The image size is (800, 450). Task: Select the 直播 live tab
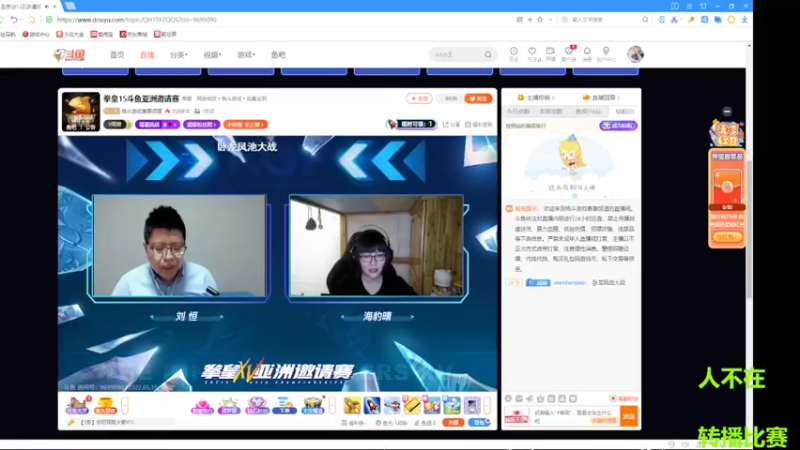(147, 55)
